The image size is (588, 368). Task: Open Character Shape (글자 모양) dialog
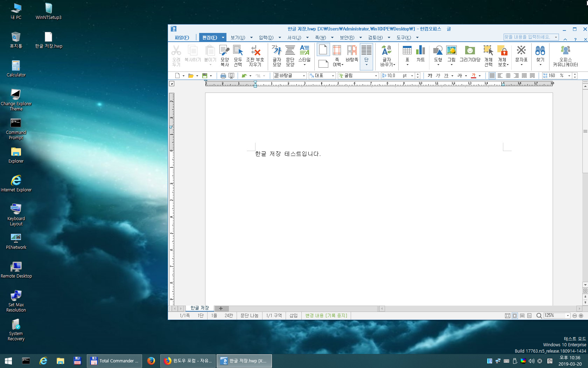pos(277,55)
